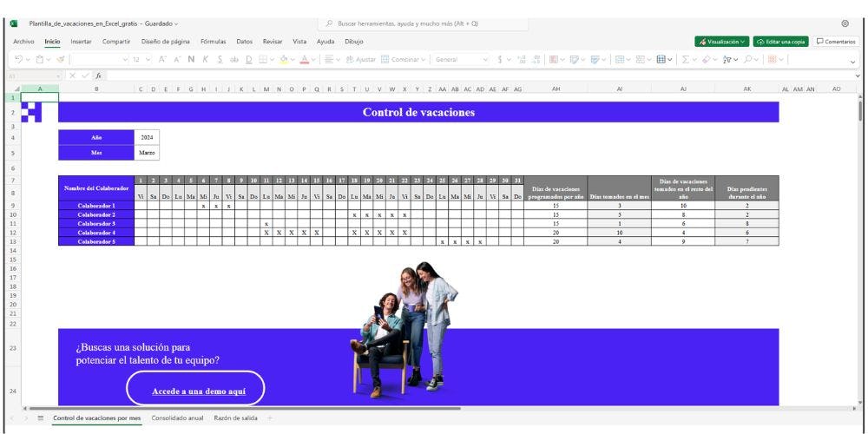Screen dimensions: 868x434
Task: Toggle double underline formatting
Action: click(248, 59)
